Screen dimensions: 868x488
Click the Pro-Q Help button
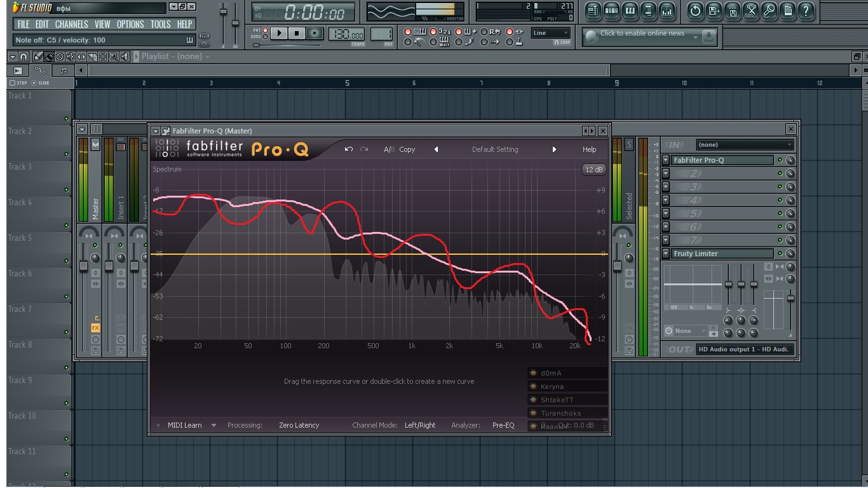point(589,149)
